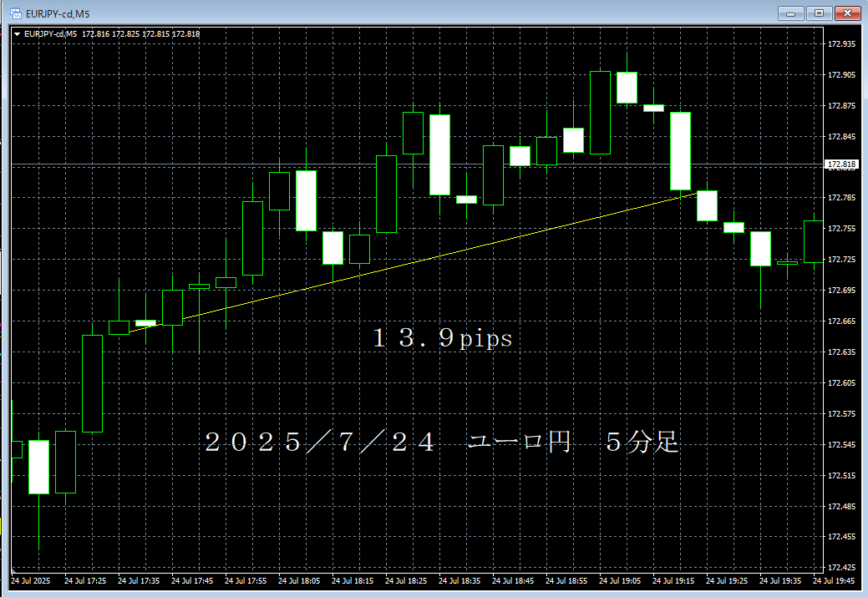Click the EURJPY chart window icon
The image size is (868, 597).
click(x=16, y=13)
